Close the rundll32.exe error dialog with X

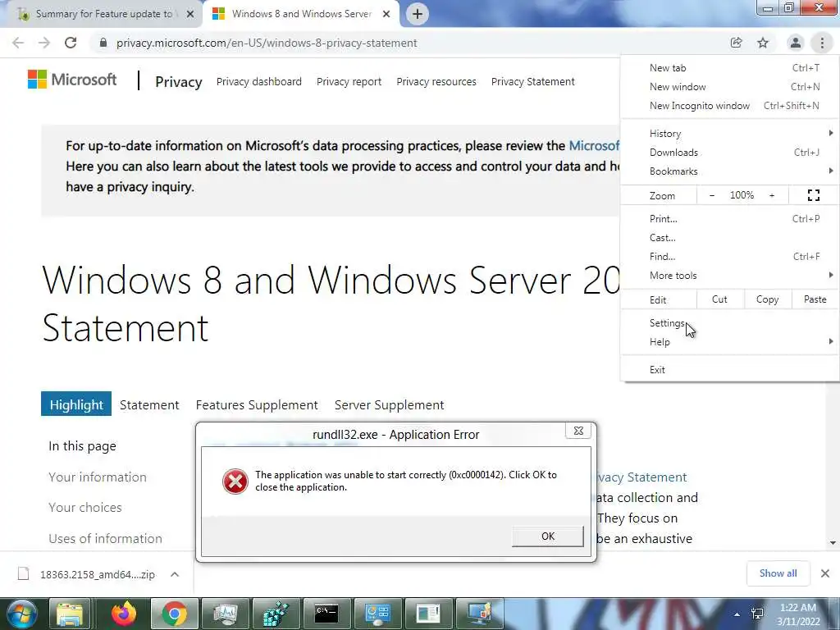[x=578, y=431]
